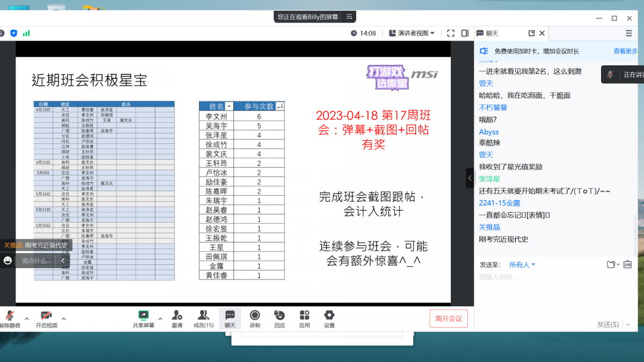Click the 请输入消息 chat input field

pos(553,277)
